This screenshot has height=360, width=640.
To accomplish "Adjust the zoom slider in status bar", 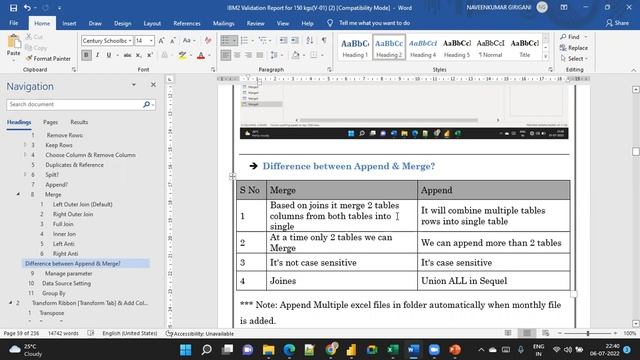I will 588,333.
